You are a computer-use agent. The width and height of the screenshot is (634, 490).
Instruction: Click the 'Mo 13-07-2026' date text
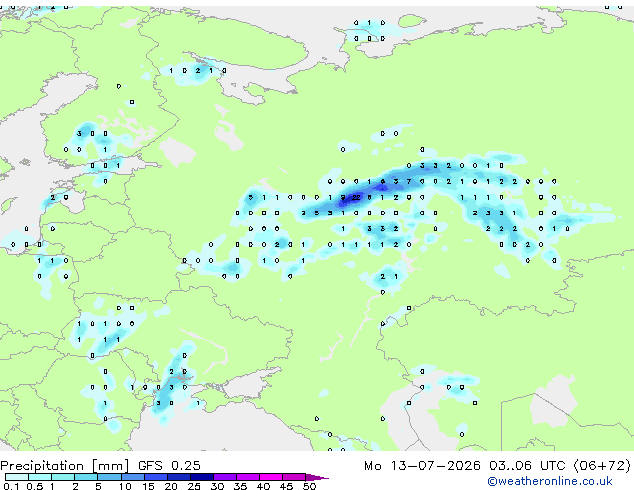422,466
